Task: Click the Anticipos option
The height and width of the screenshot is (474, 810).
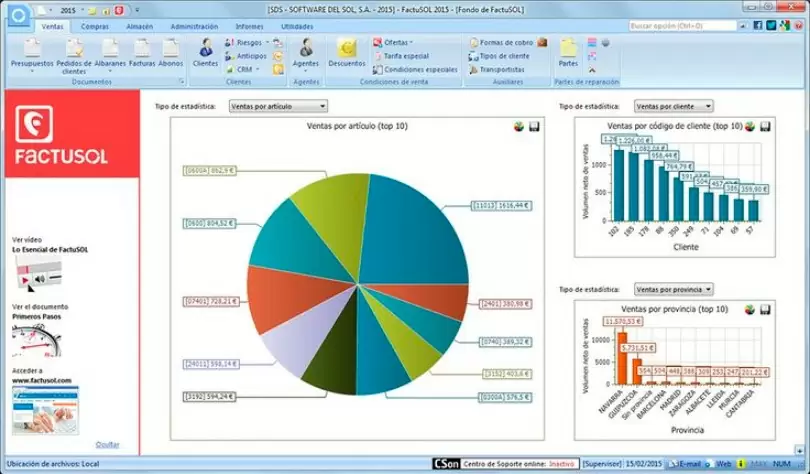Action: coord(246,56)
